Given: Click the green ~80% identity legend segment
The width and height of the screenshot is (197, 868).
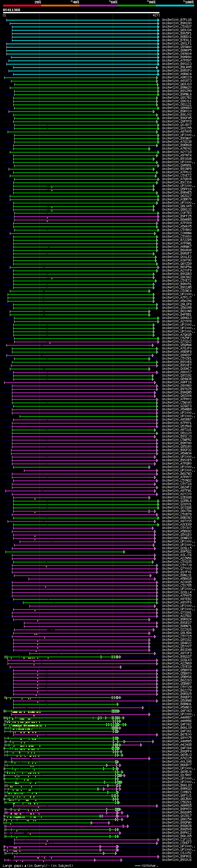Looking at the screenshot, I should tap(137, 6).
